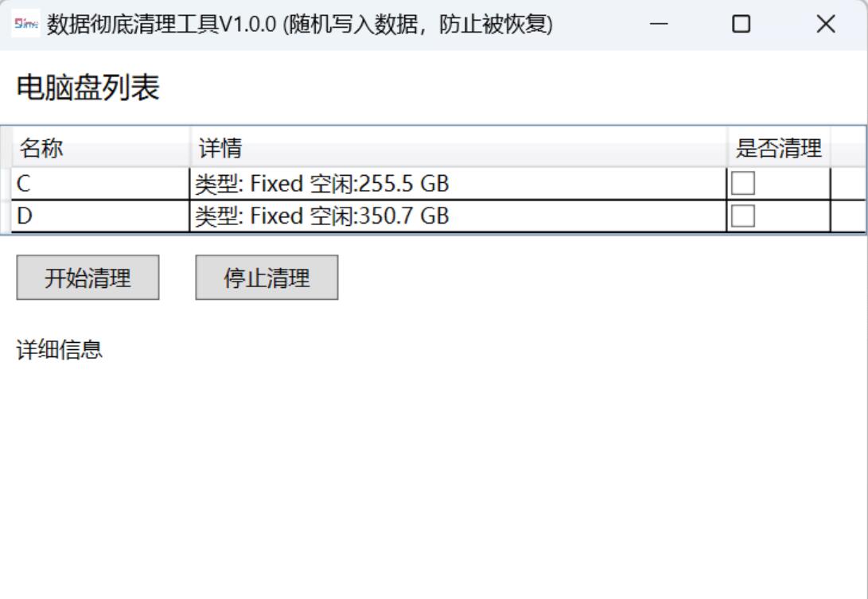868x599 pixels.
Task: Click the 是否清理 column header
Action: 779,148
